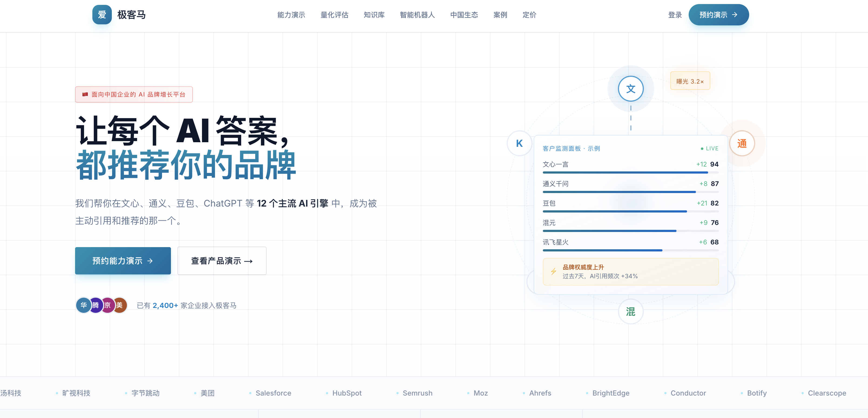Click the 豆包 row label

pyautogui.click(x=549, y=203)
